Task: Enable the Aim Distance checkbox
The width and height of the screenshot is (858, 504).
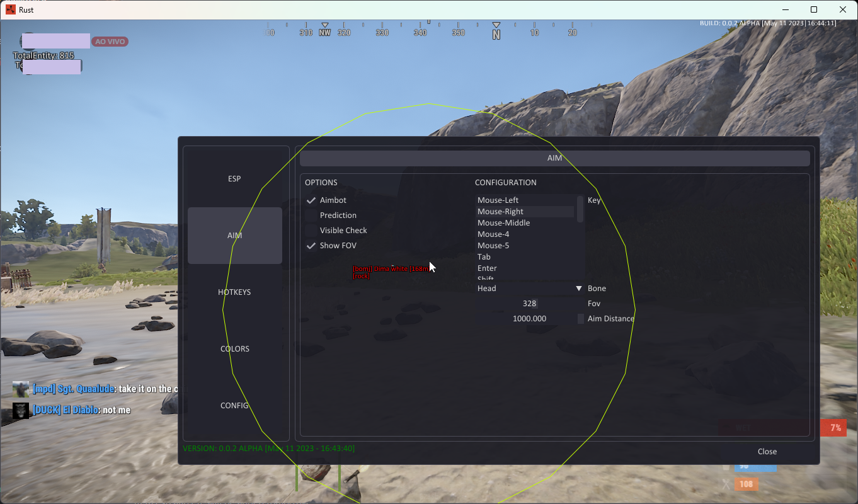Action: (x=580, y=318)
